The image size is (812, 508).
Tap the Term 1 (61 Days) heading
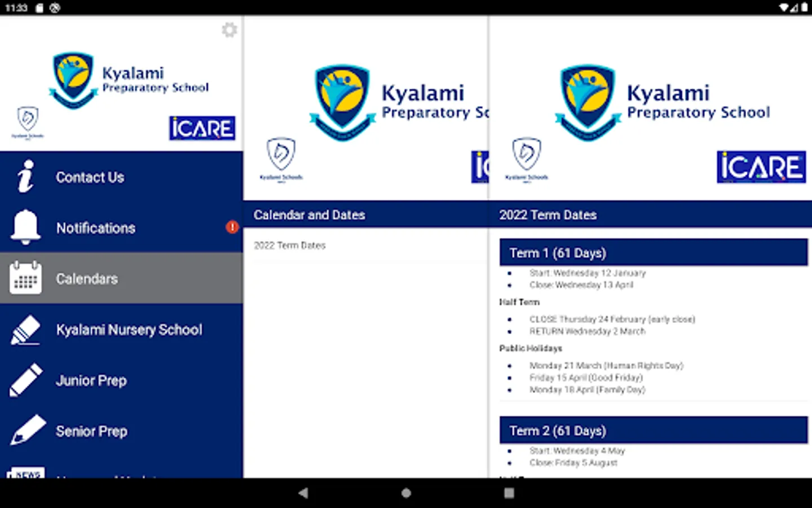(654, 252)
